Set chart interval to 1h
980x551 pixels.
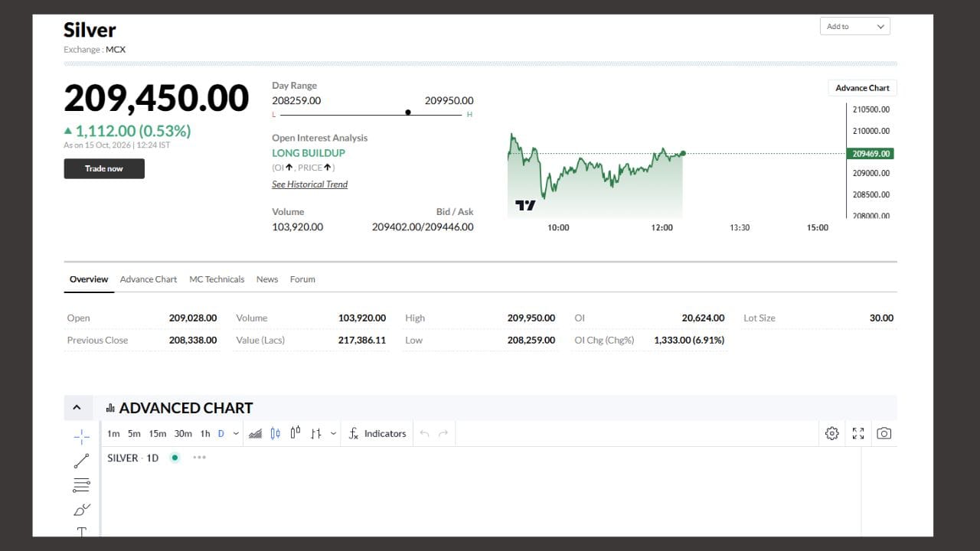[x=205, y=434]
